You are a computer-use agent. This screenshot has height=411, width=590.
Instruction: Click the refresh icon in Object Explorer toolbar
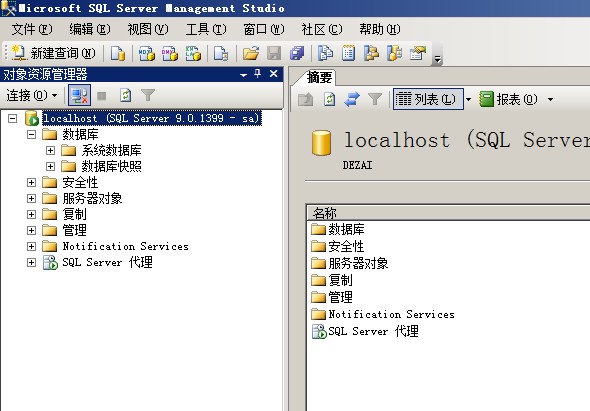125,95
